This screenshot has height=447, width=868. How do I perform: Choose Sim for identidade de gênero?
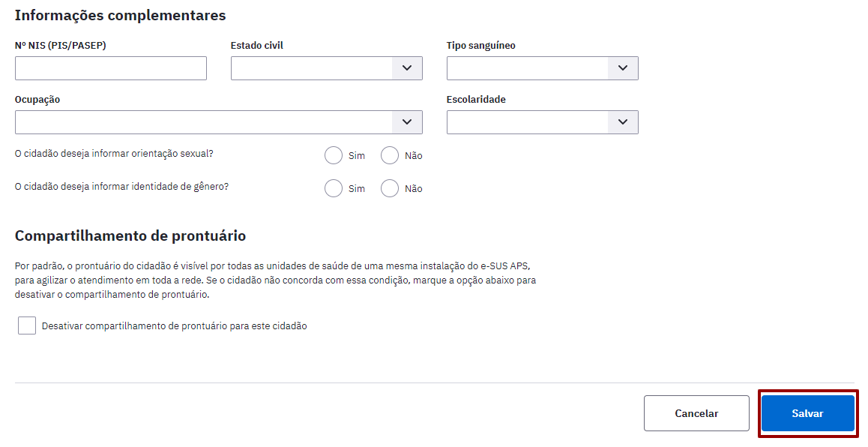coord(334,188)
